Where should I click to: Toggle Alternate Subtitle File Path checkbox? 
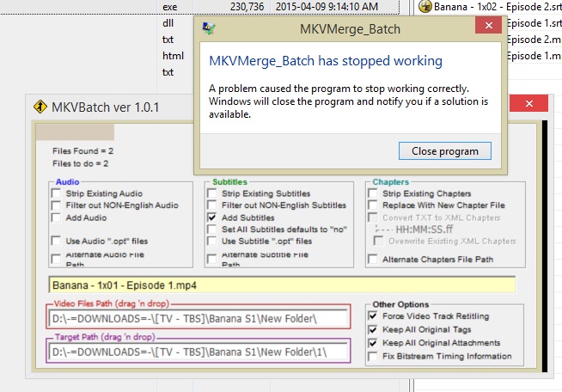[212, 259]
